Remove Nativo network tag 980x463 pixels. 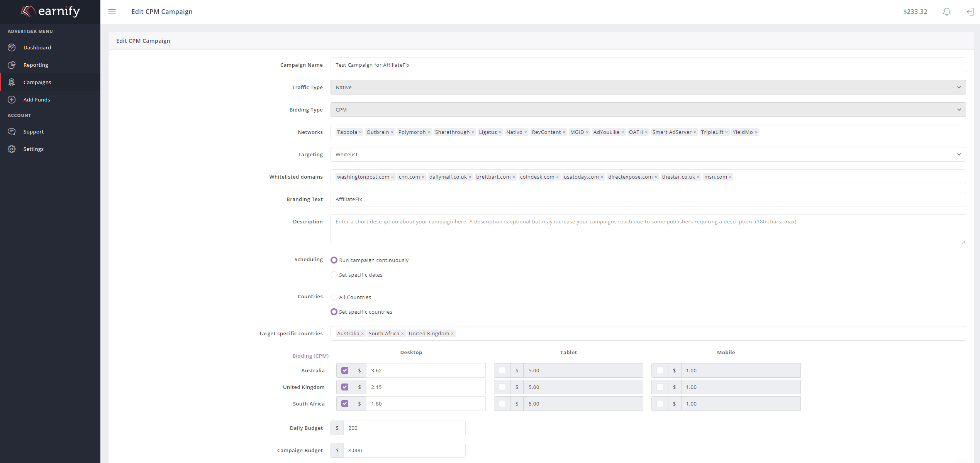pyautogui.click(x=526, y=132)
